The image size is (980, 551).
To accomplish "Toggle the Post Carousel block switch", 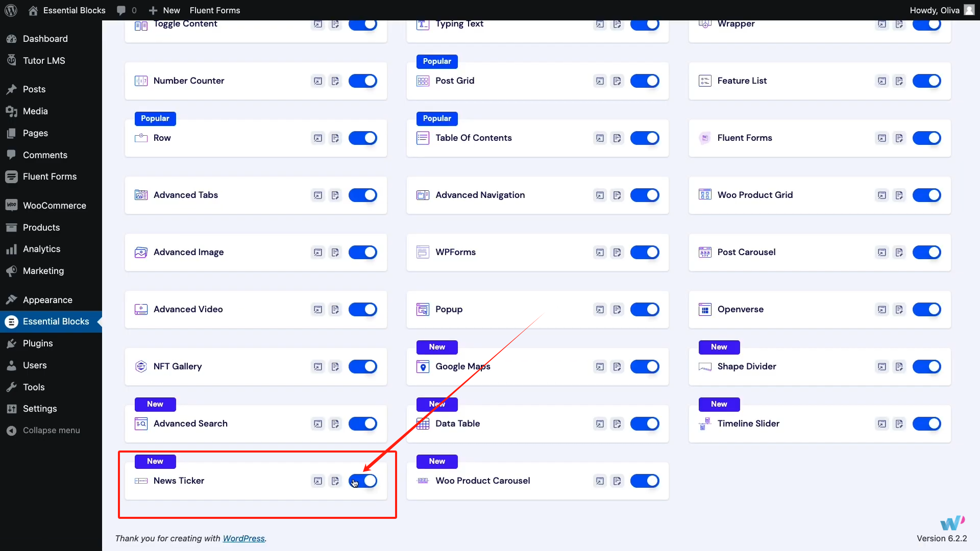I will tap(926, 252).
